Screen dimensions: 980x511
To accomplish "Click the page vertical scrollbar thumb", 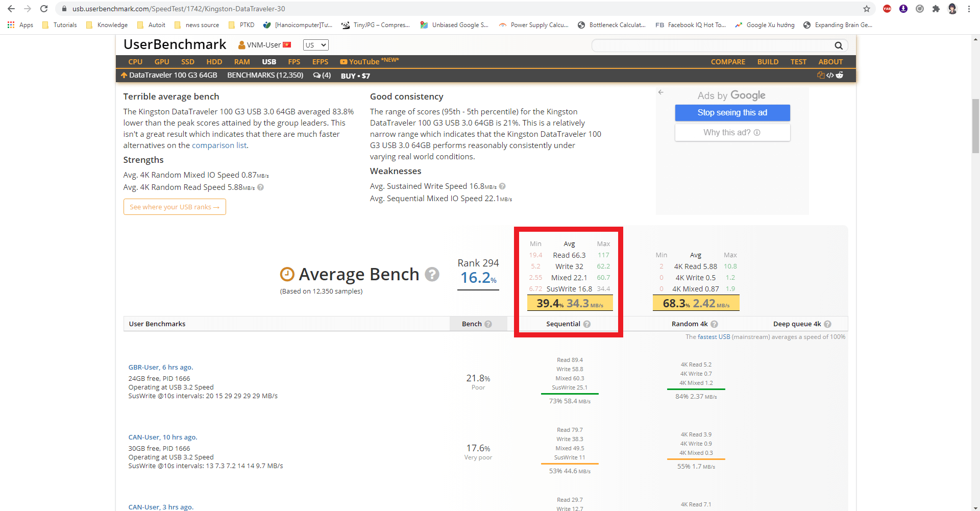I will coord(975,125).
